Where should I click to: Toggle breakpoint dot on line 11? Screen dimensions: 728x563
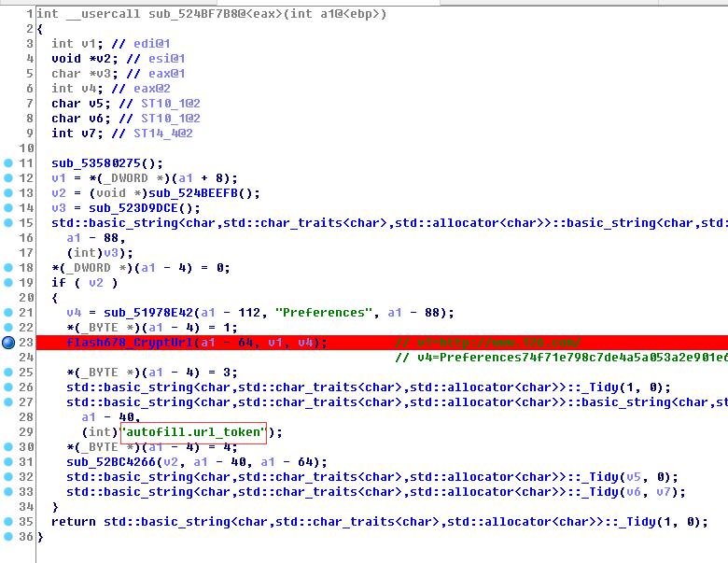coord(8,163)
